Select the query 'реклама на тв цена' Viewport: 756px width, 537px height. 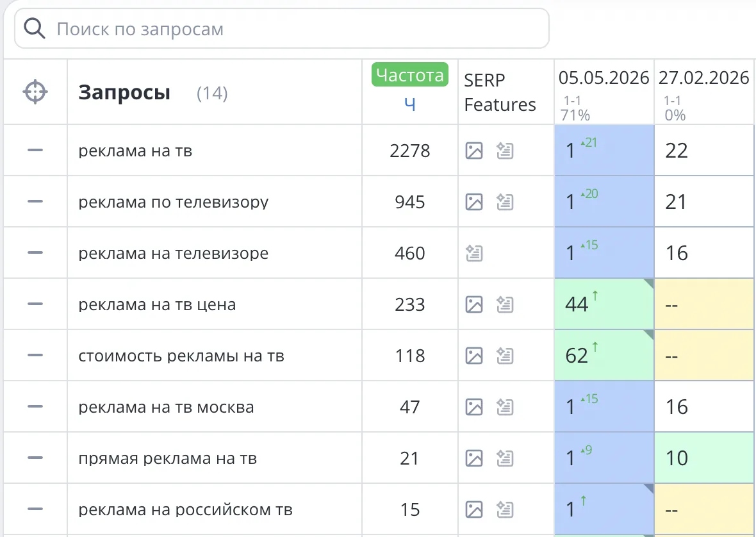(x=157, y=304)
